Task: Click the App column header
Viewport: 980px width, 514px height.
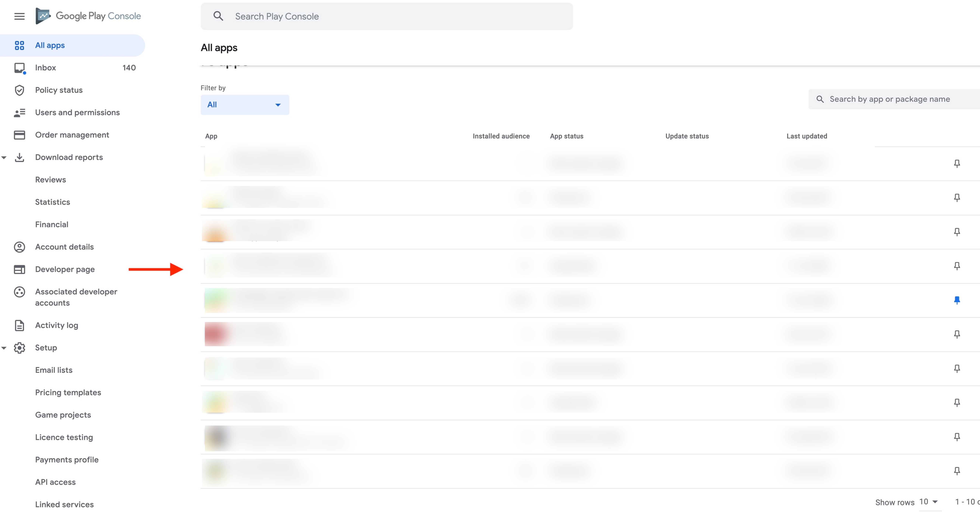Action: click(x=211, y=136)
